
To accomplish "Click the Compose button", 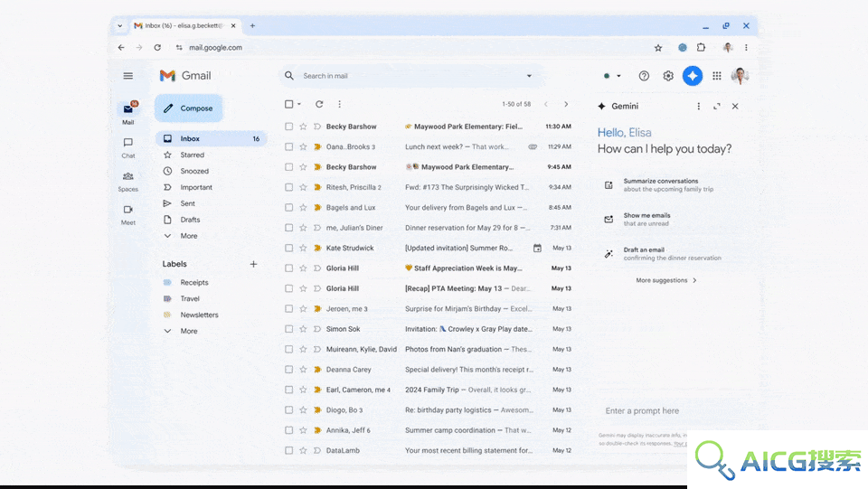I will click(189, 108).
